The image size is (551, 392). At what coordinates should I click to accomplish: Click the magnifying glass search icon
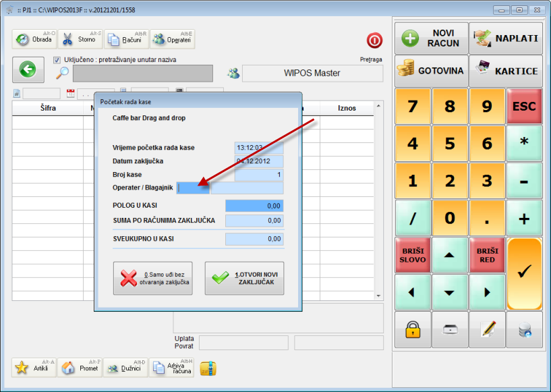(x=62, y=74)
